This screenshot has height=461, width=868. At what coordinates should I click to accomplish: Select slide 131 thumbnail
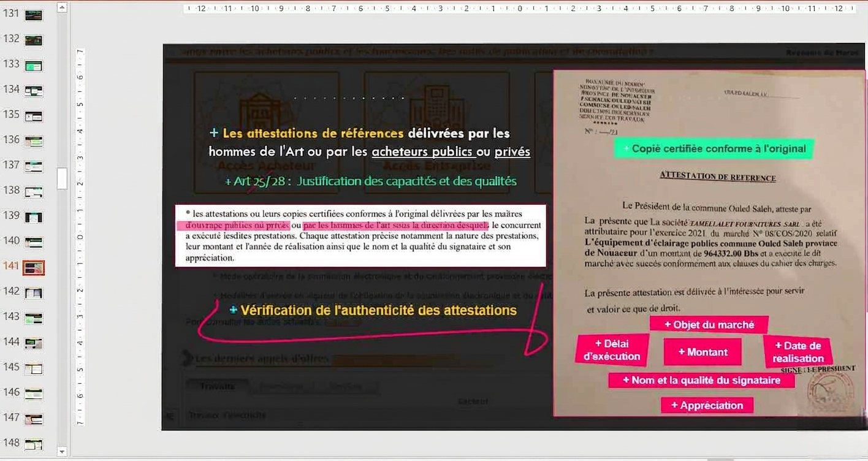33,15
